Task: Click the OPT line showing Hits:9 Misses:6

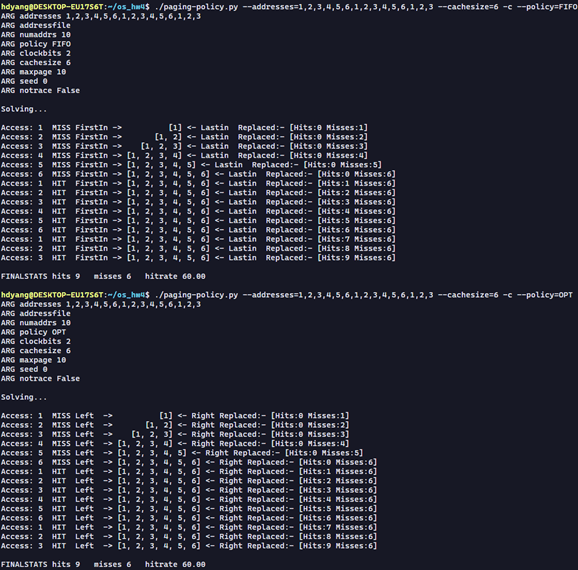Action: point(189,546)
